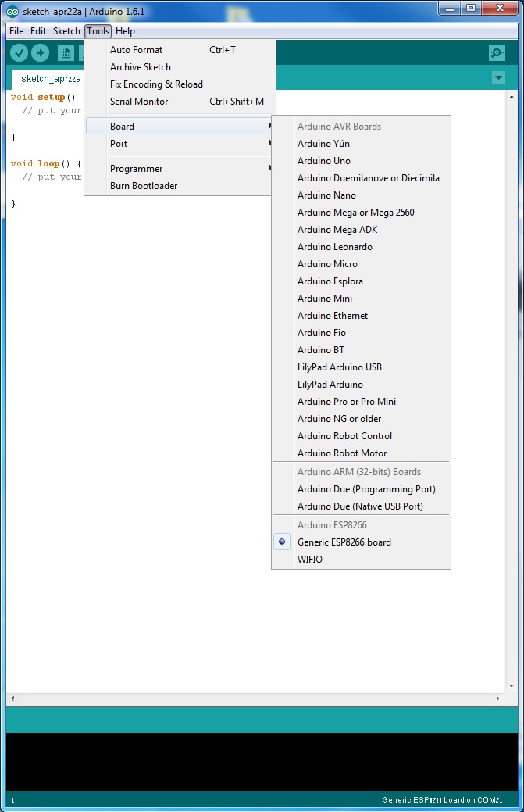
Task: Open the tab dropdown arrow button
Action: 499,78
